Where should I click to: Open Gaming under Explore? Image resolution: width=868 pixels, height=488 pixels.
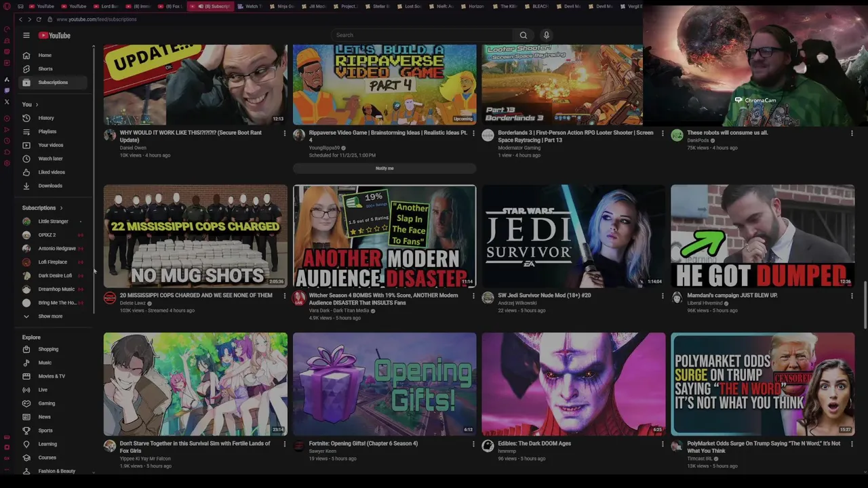coord(54,403)
